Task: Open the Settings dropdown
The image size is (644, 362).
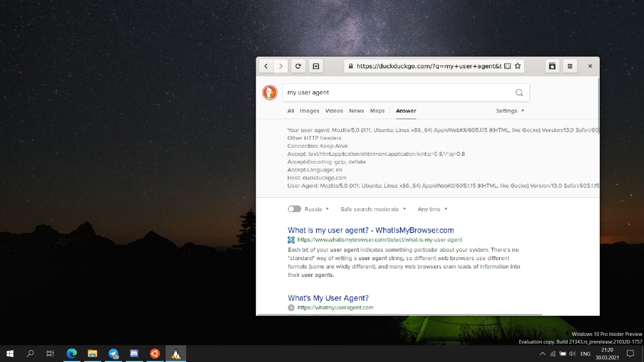Action: pyautogui.click(x=510, y=111)
